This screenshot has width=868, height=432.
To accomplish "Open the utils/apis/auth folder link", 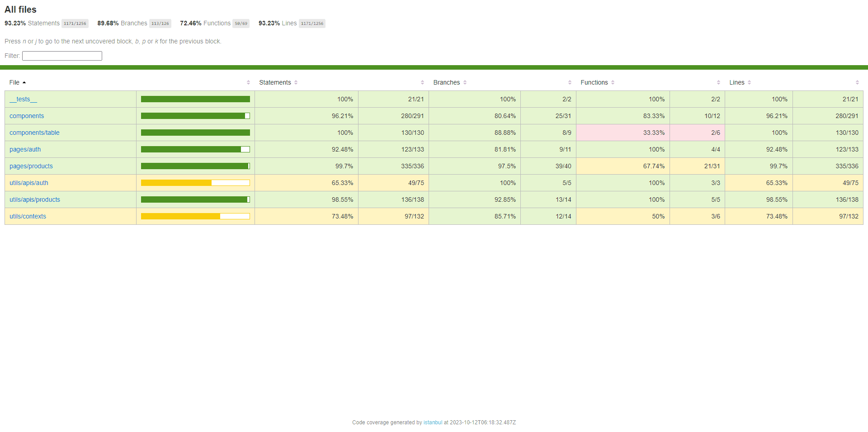I will [x=29, y=183].
